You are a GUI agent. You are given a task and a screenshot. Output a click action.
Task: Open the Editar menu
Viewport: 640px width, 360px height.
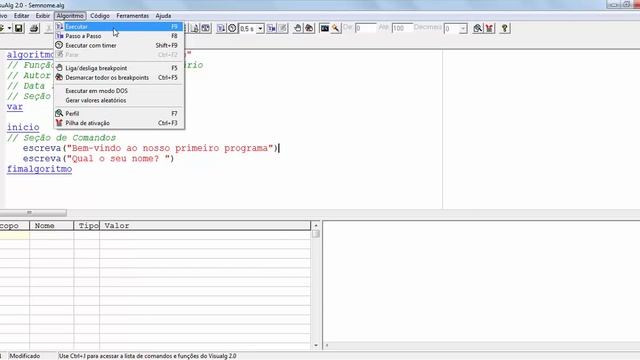click(x=21, y=16)
